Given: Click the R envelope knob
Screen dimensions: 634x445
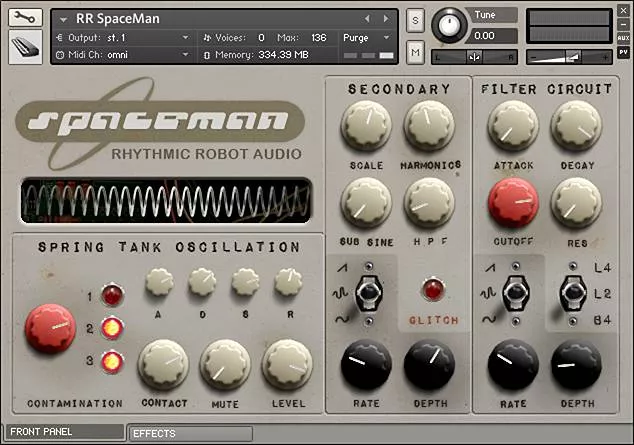Looking at the screenshot, I should [289, 282].
